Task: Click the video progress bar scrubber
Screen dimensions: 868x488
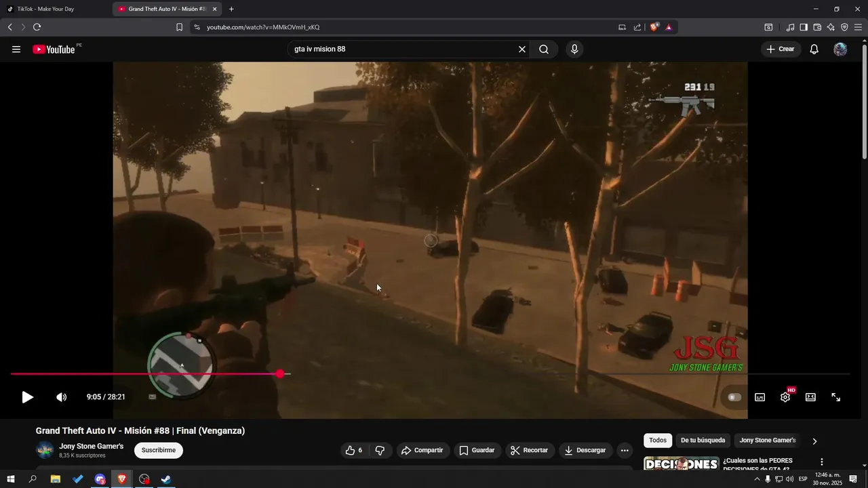Action: tap(281, 373)
